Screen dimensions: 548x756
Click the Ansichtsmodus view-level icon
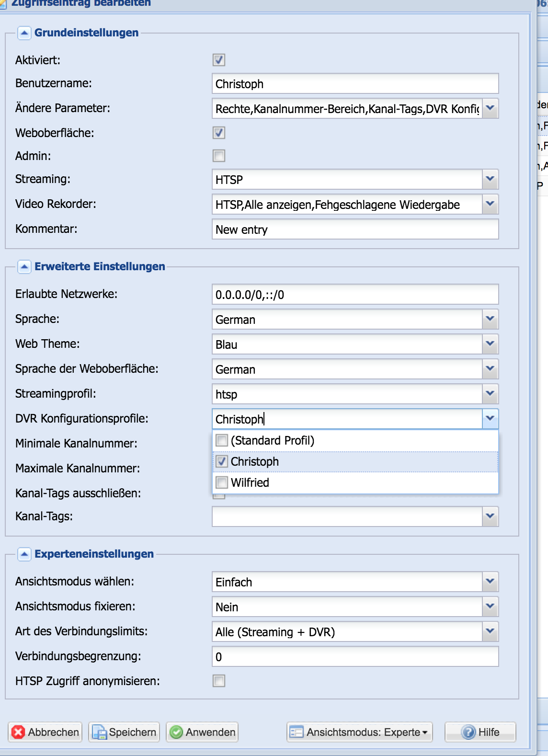(297, 732)
